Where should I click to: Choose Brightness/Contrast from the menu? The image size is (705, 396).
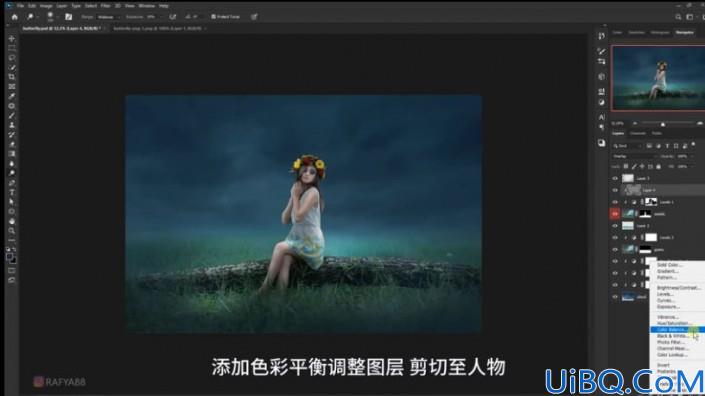(x=678, y=288)
